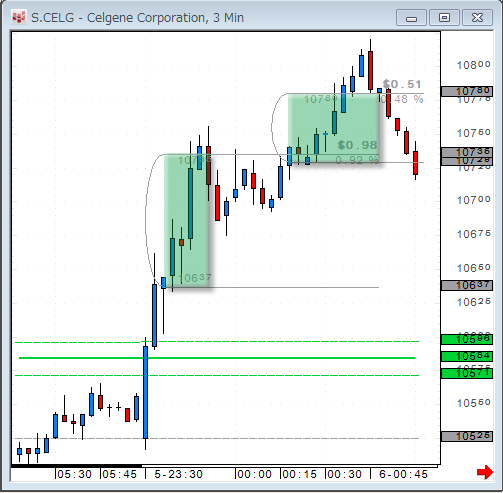
Task: Click the 106.37 gray price marker
Action: point(467,285)
